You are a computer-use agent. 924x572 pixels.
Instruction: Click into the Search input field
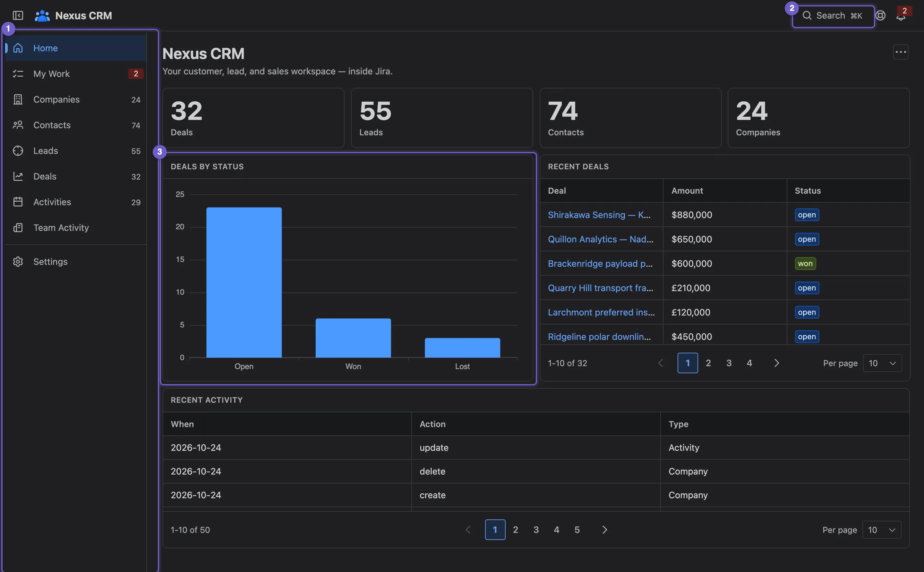[x=833, y=16]
